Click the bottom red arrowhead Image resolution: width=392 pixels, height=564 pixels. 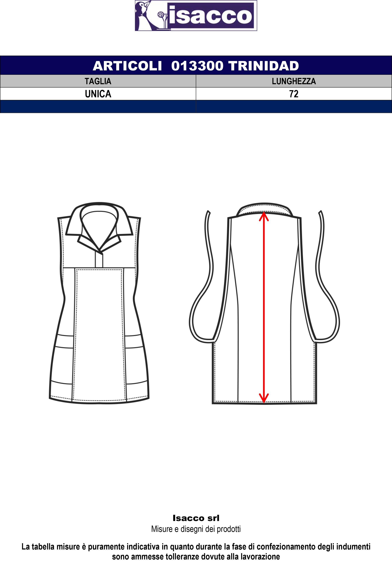[x=264, y=399]
